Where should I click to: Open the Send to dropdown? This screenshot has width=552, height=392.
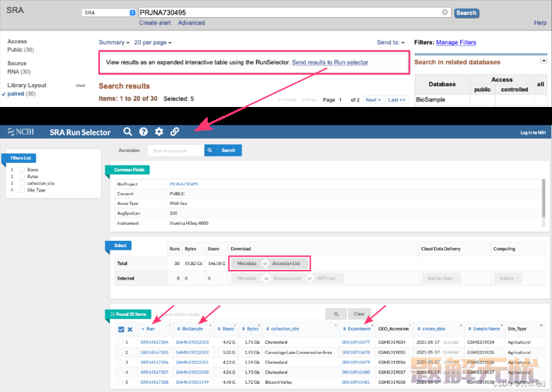pyautogui.click(x=391, y=42)
